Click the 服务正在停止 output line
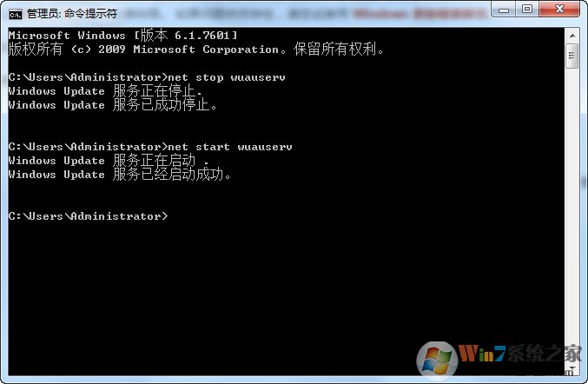The image size is (588, 384). tap(105, 90)
